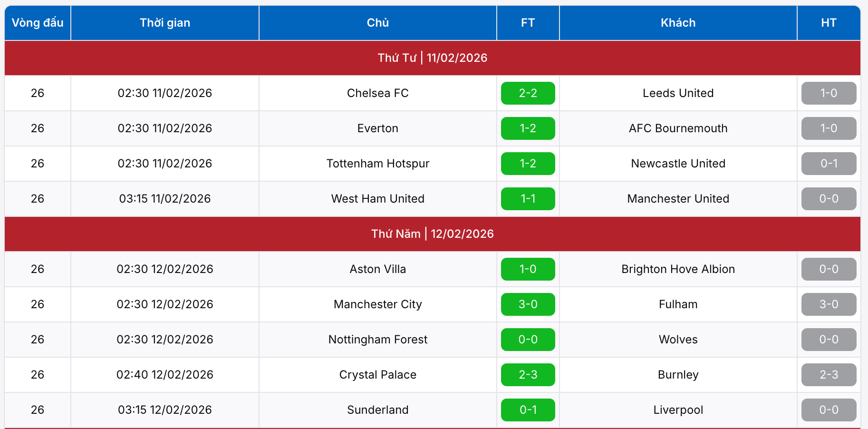Click the Burnley half-time 2-3 badge
This screenshot has width=868, height=429.
tap(829, 375)
